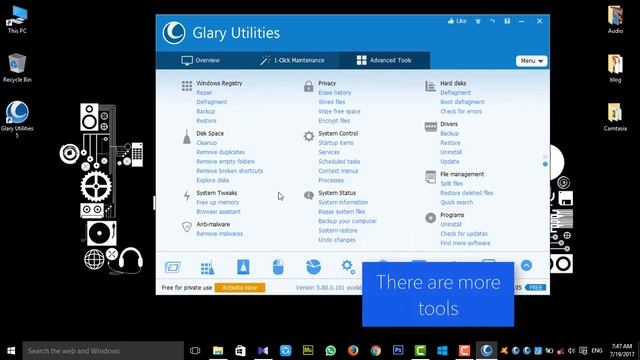Click the undo arrow icon in title bar

(493, 21)
